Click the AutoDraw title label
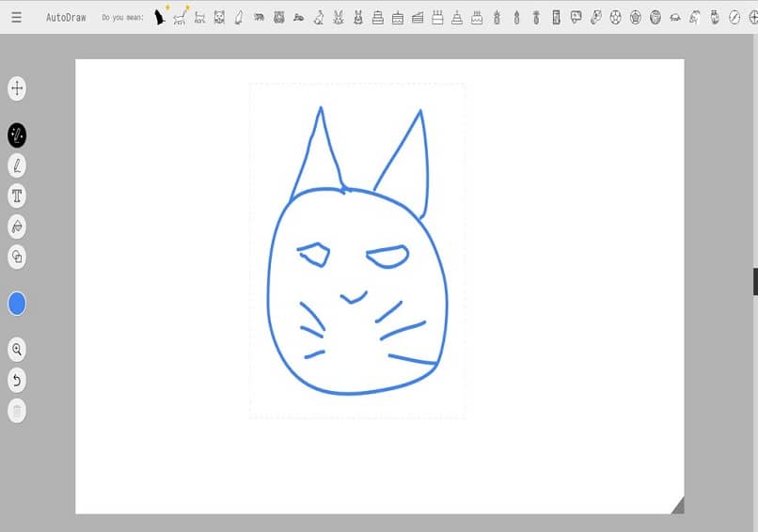 (x=67, y=17)
